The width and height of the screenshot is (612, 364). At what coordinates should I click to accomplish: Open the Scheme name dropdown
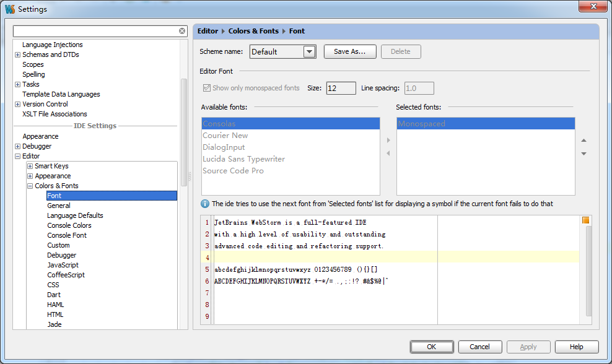click(310, 51)
